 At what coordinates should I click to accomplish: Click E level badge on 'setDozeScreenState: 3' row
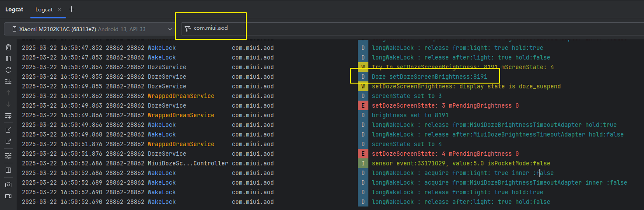tap(363, 105)
